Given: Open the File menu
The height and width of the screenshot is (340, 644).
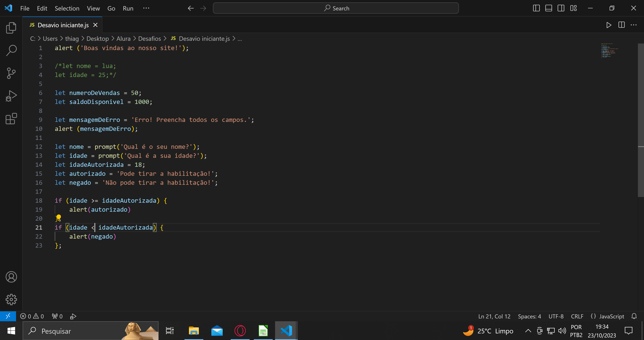Looking at the screenshot, I should (x=25, y=8).
